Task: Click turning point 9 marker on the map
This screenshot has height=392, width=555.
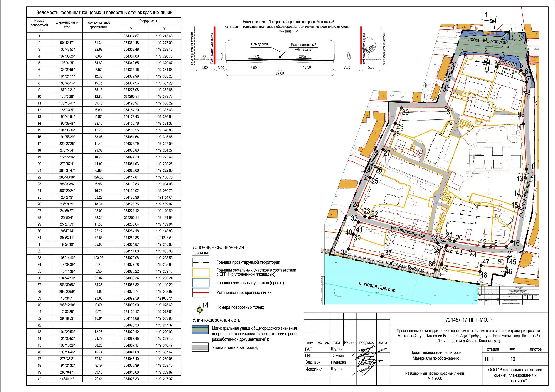Action: tap(523, 115)
